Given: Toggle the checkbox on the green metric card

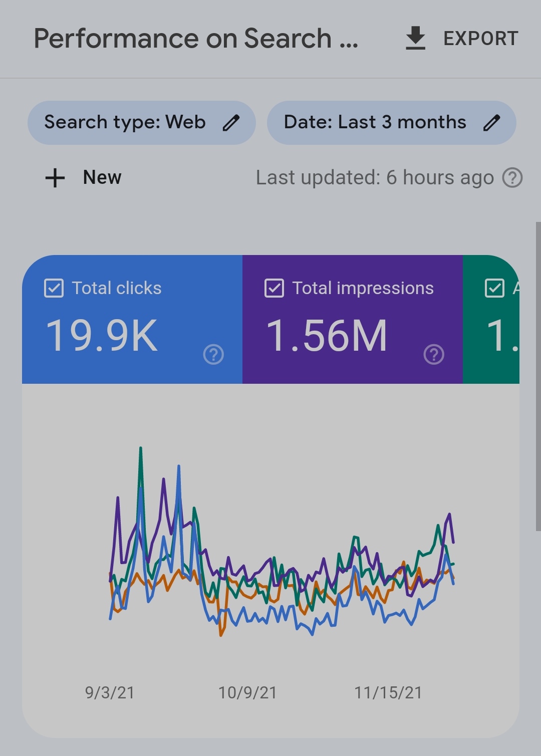Looking at the screenshot, I should (494, 289).
